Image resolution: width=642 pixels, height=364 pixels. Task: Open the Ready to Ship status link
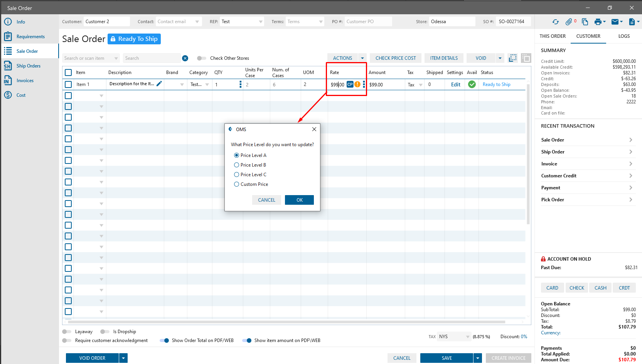click(x=496, y=84)
